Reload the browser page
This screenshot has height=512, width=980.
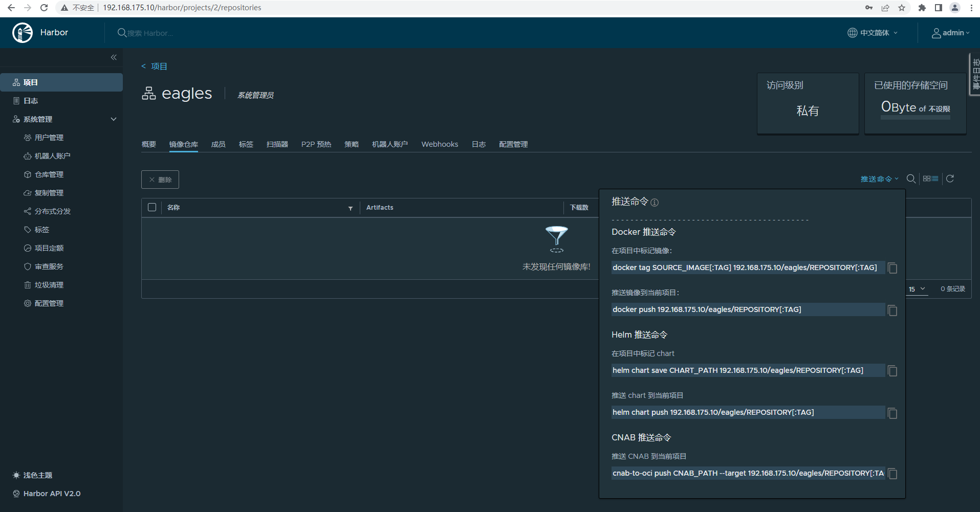pos(44,8)
